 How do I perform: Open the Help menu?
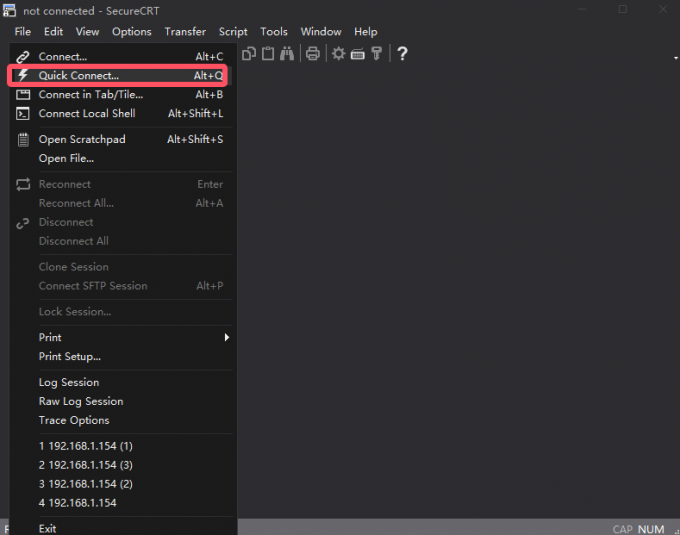(x=366, y=32)
